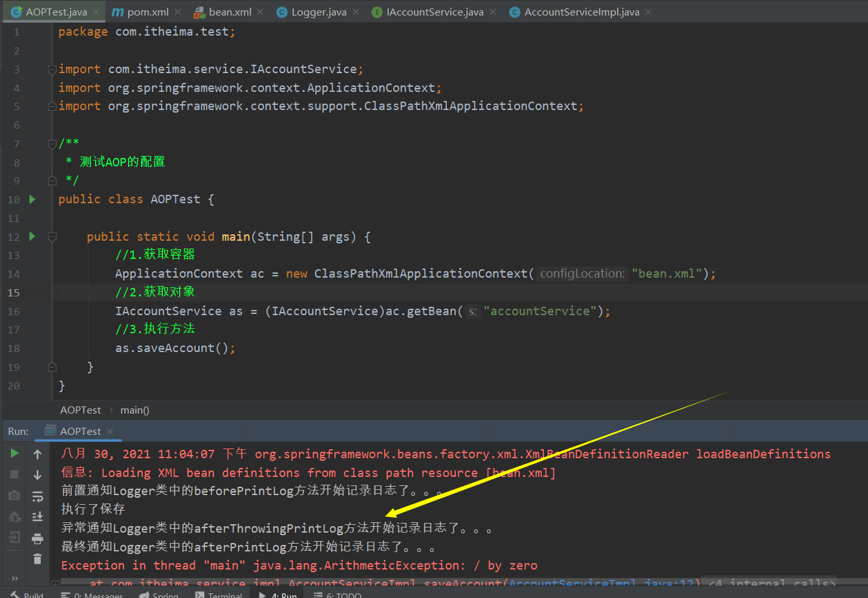This screenshot has height=598, width=868.
Task: Close the AOPTest.java tab
Action: [96, 12]
